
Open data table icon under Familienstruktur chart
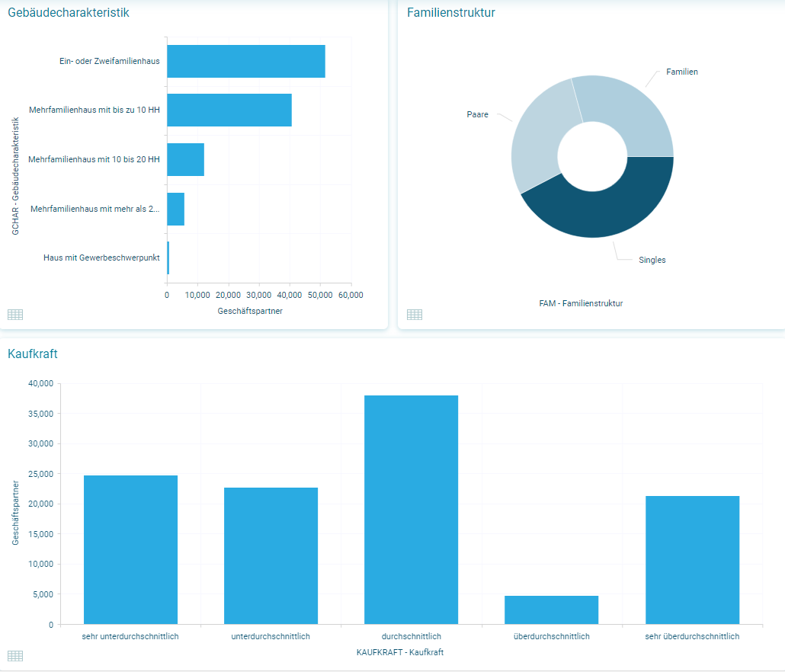pos(415,315)
